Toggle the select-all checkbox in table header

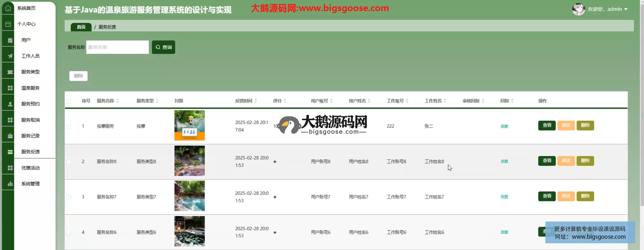click(x=69, y=101)
